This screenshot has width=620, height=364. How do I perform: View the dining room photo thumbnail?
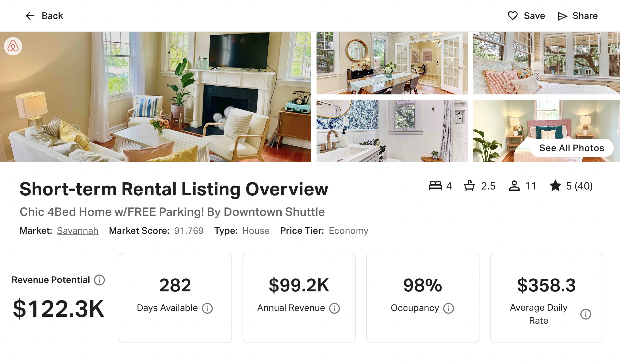click(392, 63)
